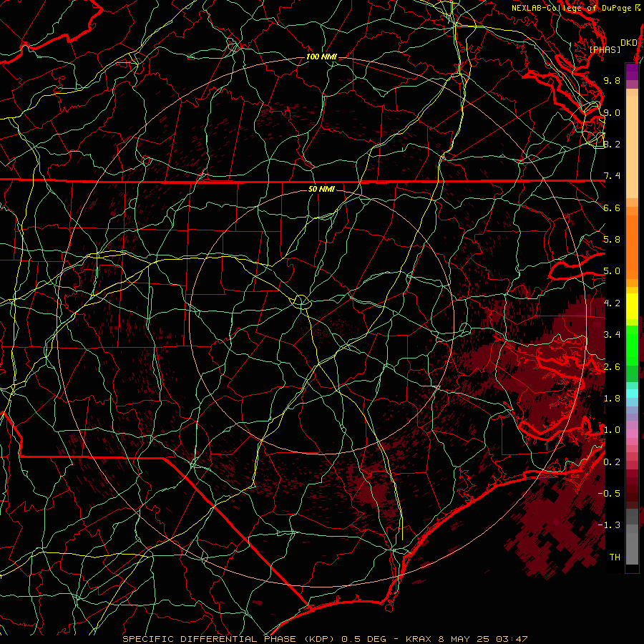The height and width of the screenshot is (644, 644).
Task: Click the "0.5 DEG" elevation text in the caption
Action: point(364,639)
